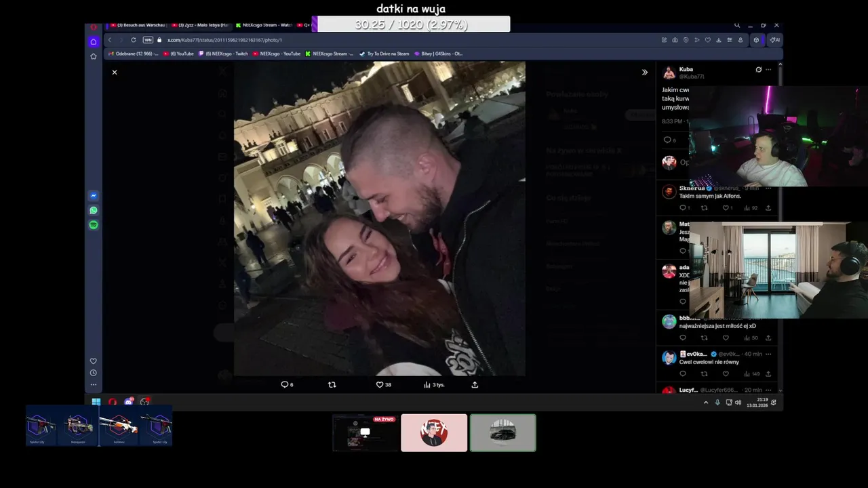Repost the enlarged photo
Image resolution: width=868 pixels, height=488 pixels.
point(332,384)
